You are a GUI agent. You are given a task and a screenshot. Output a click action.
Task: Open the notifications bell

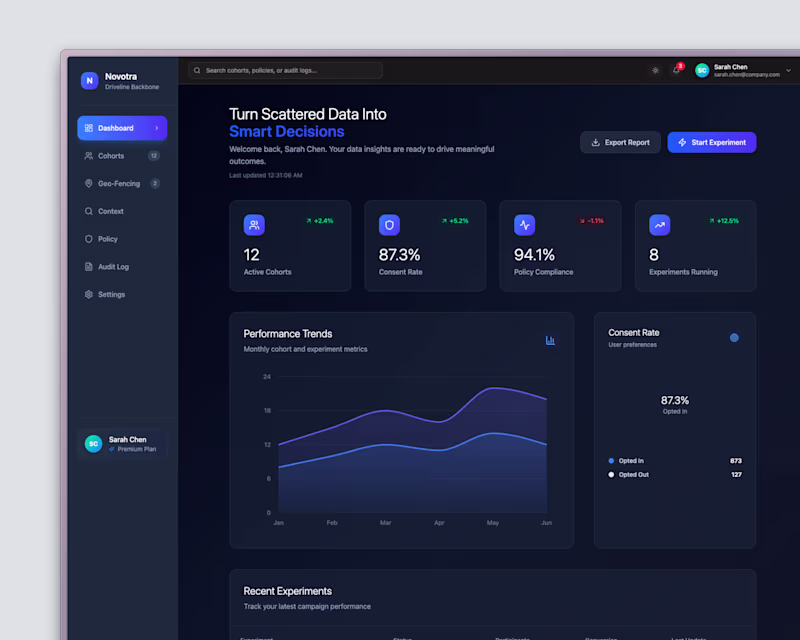coord(677,70)
